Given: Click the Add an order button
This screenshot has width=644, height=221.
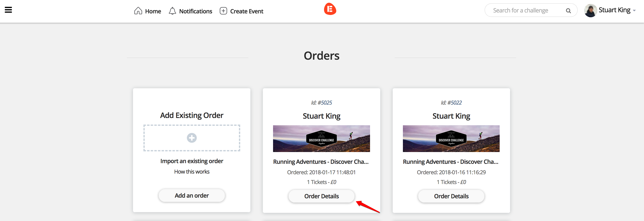Looking at the screenshot, I should point(191,195).
